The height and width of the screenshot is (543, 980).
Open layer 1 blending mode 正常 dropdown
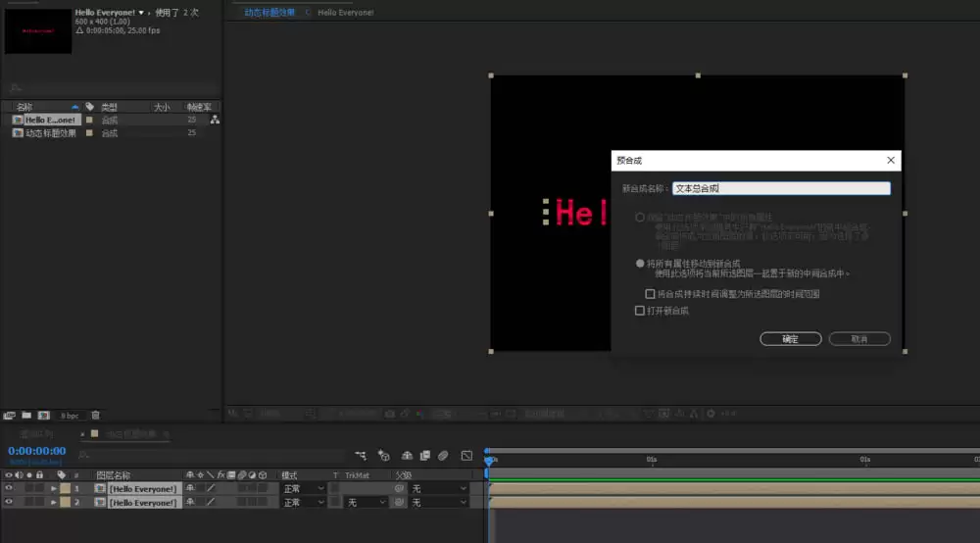point(303,489)
